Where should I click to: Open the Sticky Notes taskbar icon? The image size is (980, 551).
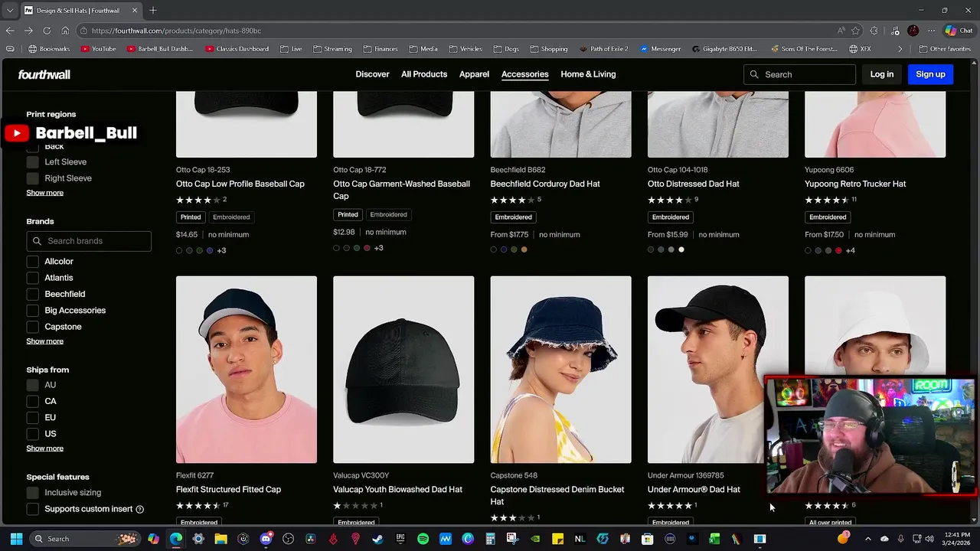557,539
